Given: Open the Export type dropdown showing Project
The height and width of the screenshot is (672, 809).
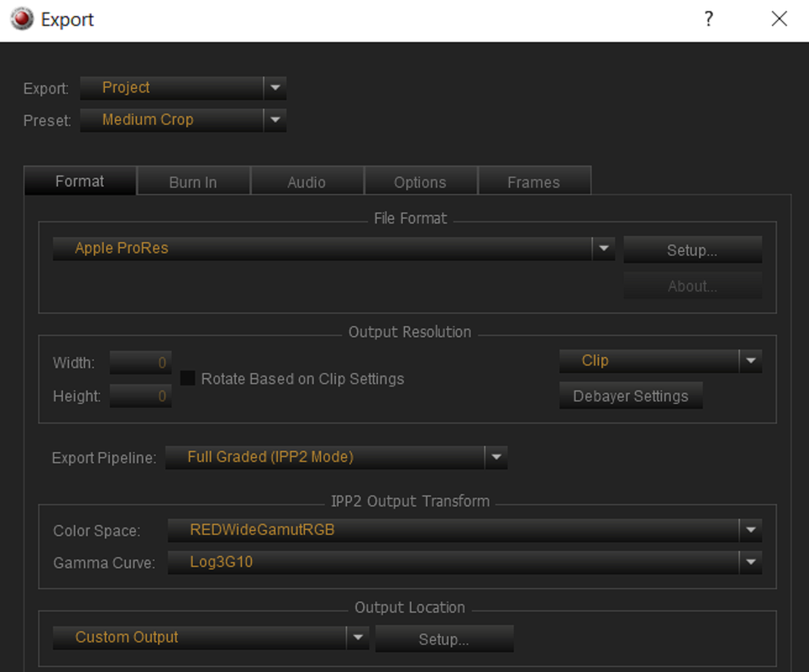Looking at the screenshot, I should 183,88.
